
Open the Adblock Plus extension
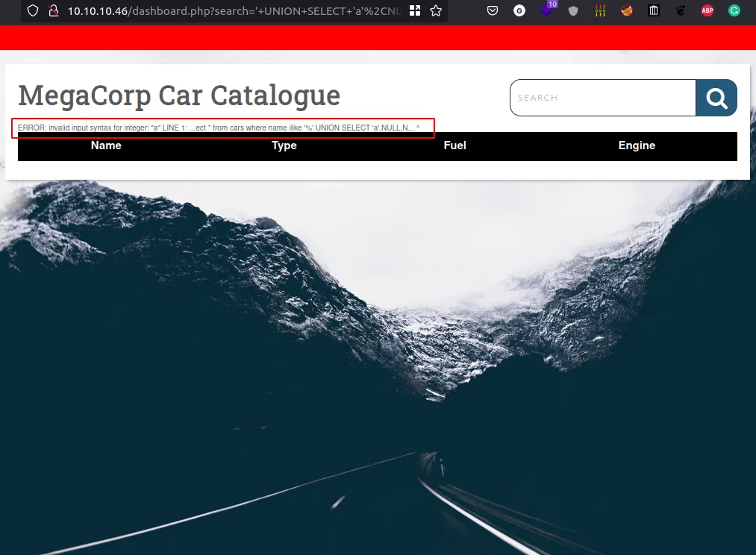pyautogui.click(x=707, y=11)
